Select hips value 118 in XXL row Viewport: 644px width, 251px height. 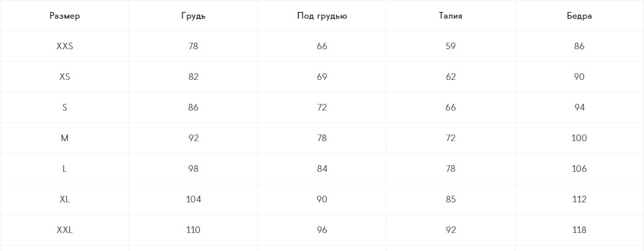pyautogui.click(x=579, y=230)
